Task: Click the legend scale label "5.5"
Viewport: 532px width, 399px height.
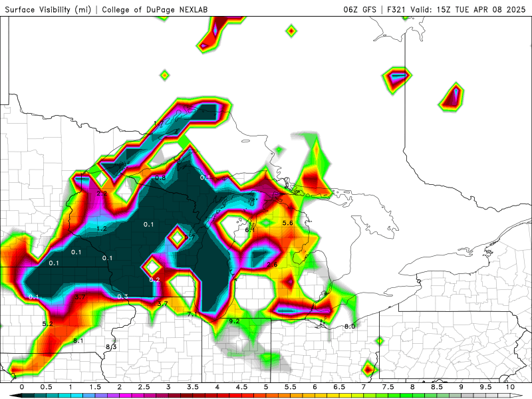Action: (291, 387)
